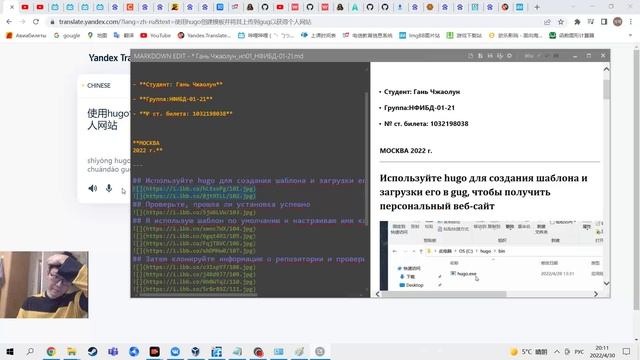Open the weather 5°C widget
The width and height of the screenshot is (640, 360).
click(529, 351)
